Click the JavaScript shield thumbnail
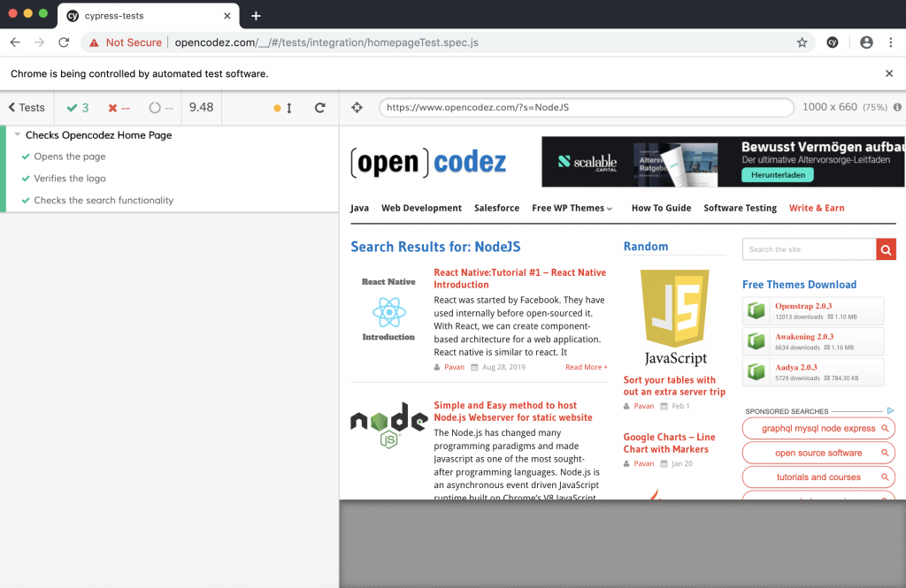The height and width of the screenshot is (588, 906). point(675,317)
